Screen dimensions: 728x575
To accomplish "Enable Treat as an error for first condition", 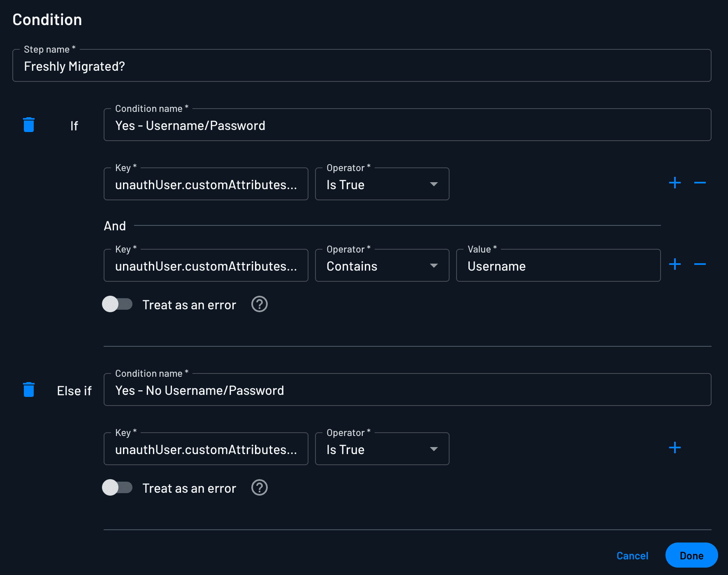I will pyautogui.click(x=117, y=304).
